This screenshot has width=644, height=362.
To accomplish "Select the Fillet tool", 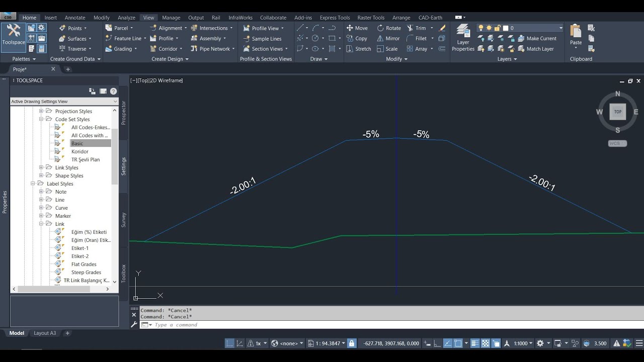I will (417, 38).
